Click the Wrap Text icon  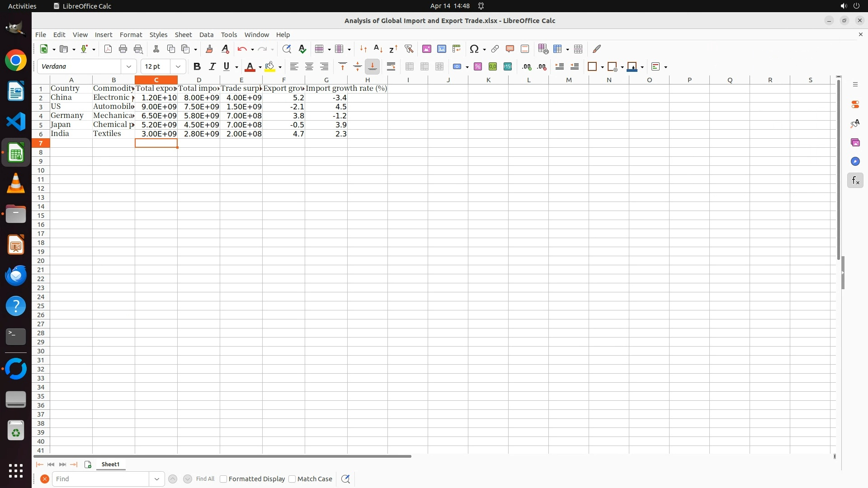(x=391, y=66)
